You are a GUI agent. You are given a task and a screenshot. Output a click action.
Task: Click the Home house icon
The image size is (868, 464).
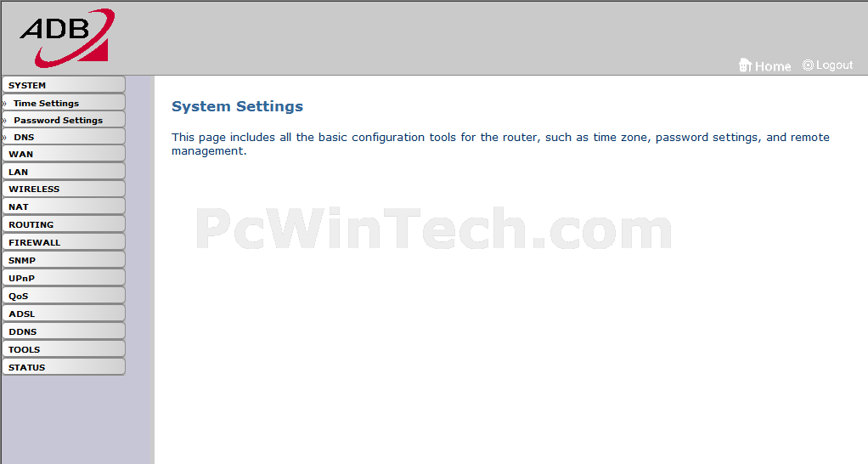(x=745, y=65)
